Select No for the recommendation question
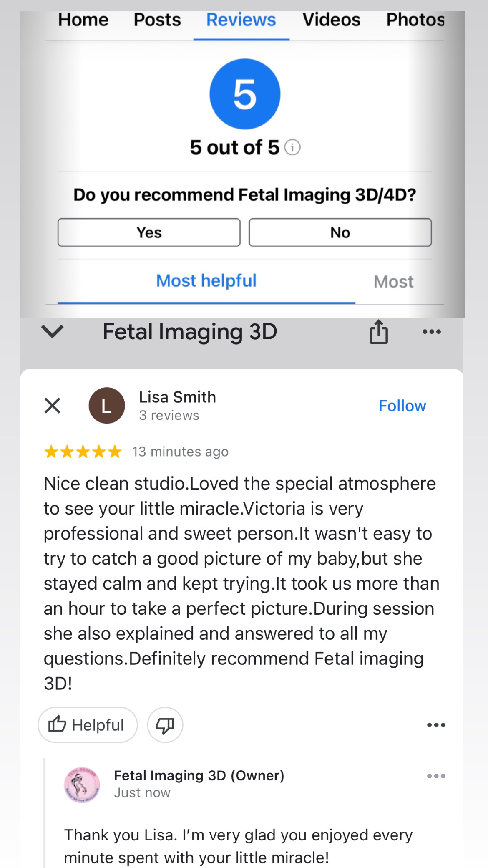Viewport: 488px width, 868px height. click(x=340, y=232)
